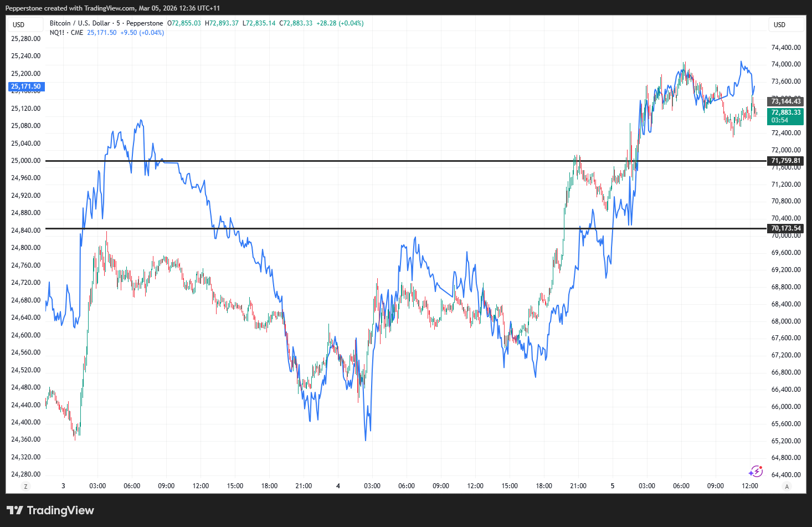Viewport: 812px width, 527px height.
Task: Click the blue 25,171.50 price label
Action: pyautogui.click(x=26, y=86)
